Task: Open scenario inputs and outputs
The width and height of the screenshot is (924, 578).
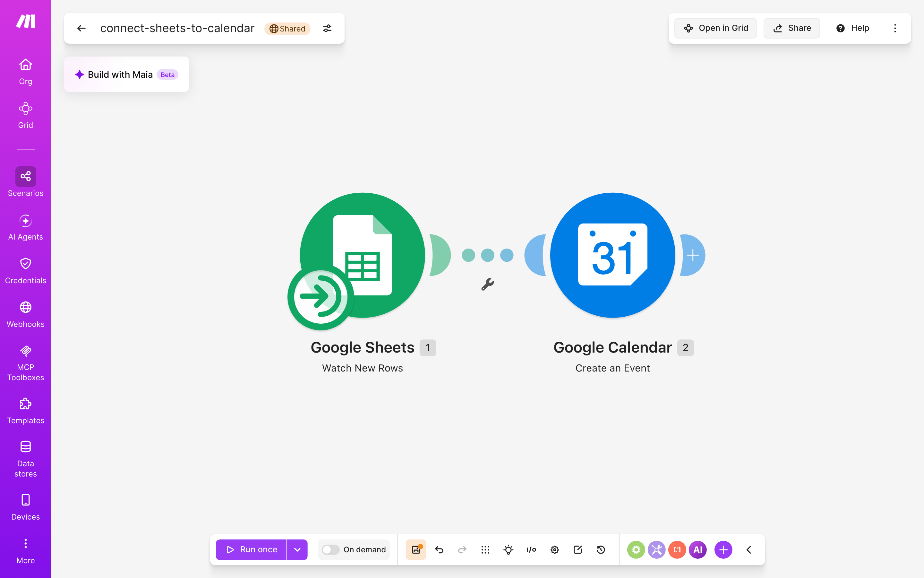Action: tap(532, 550)
